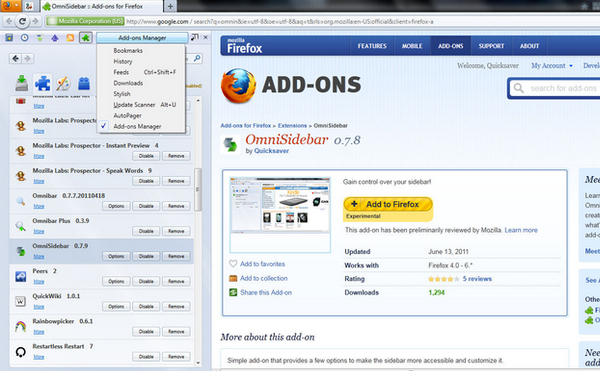
Task: Click the browser forward arrow
Action: 36,21
